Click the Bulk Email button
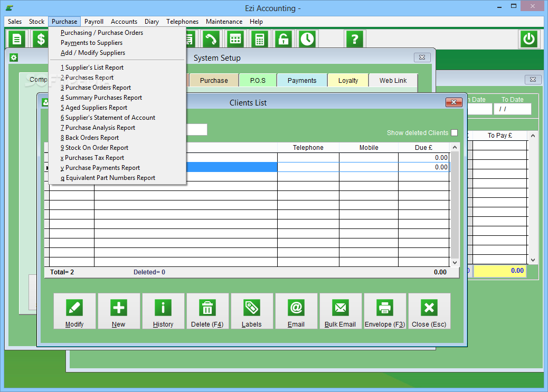 pyautogui.click(x=341, y=311)
